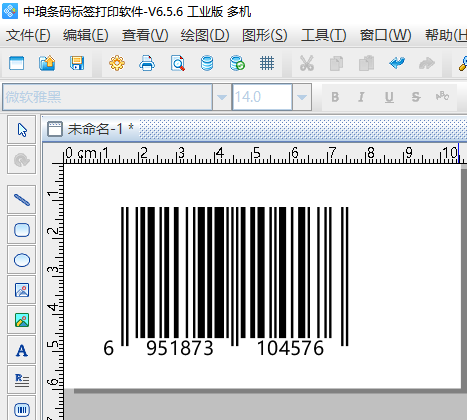Image resolution: width=467 pixels, height=420 pixels.
Task: Open print preview magnifier icon
Action: click(177, 63)
